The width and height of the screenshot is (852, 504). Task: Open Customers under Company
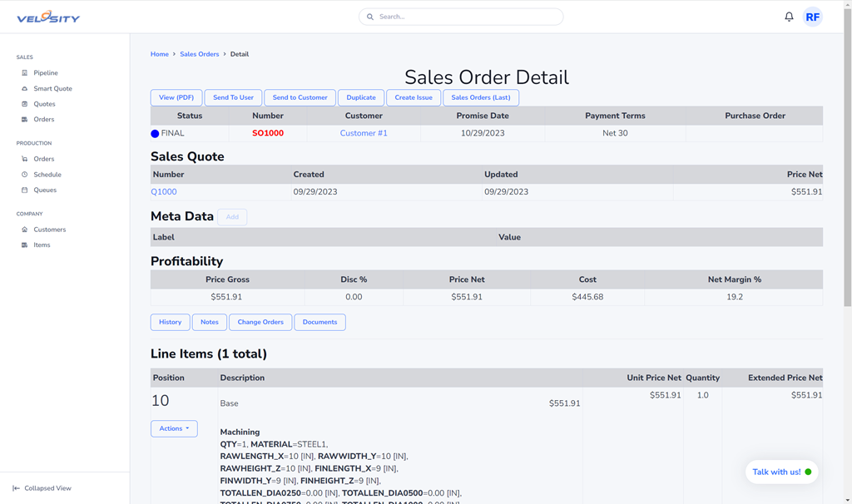coord(49,230)
